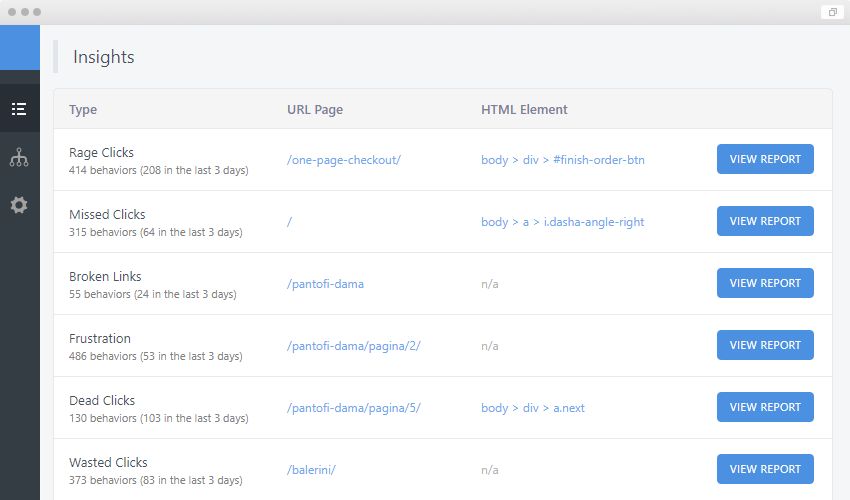
Task: View report for Wasted Clicks
Action: pos(765,469)
